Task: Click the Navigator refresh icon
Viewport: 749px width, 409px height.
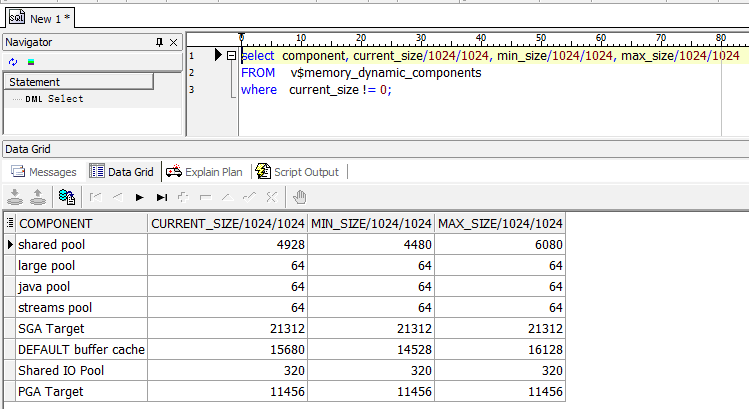Action: (x=12, y=62)
